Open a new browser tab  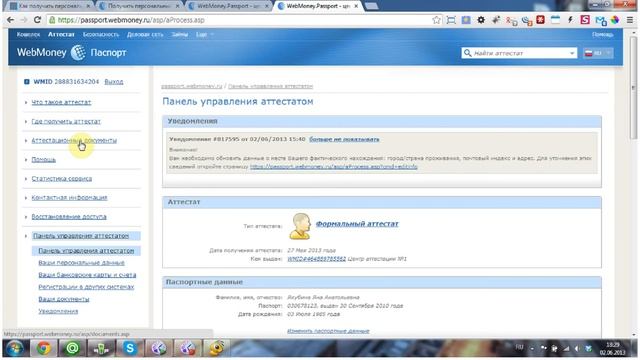(x=371, y=6)
